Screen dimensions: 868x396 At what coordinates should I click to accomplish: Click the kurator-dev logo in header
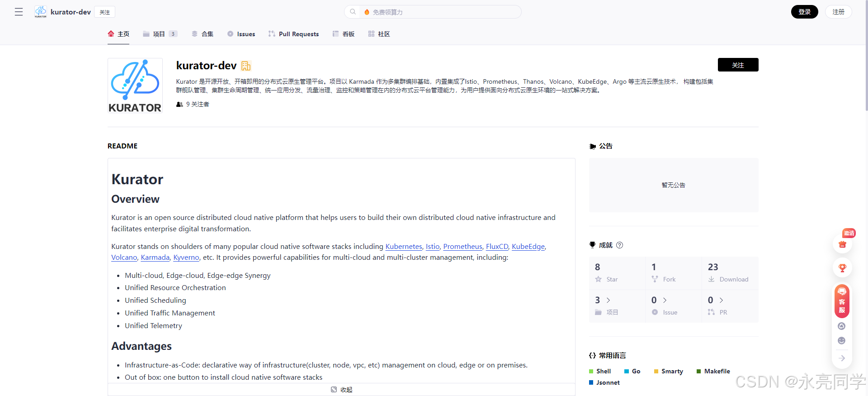(x=41, y=12)
